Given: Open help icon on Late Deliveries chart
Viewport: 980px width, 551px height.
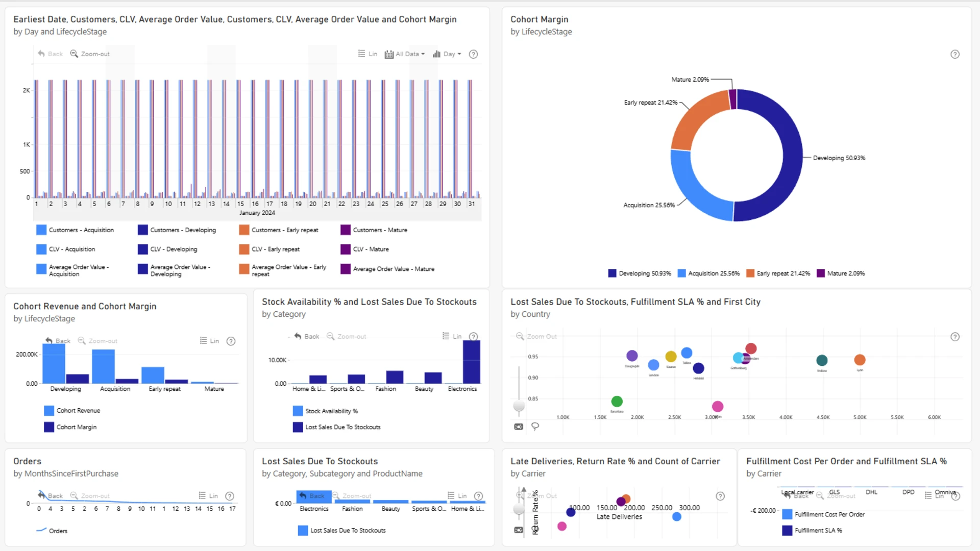Looking at the screenshot, I should (720, 496).
